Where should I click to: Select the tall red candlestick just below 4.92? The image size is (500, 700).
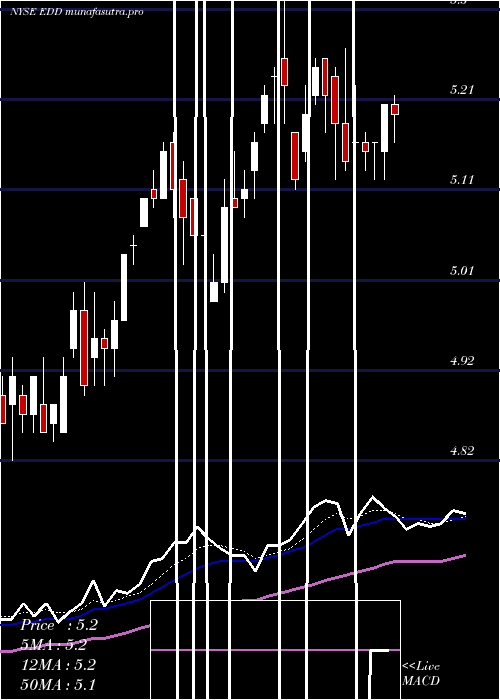tap(84, 348)
